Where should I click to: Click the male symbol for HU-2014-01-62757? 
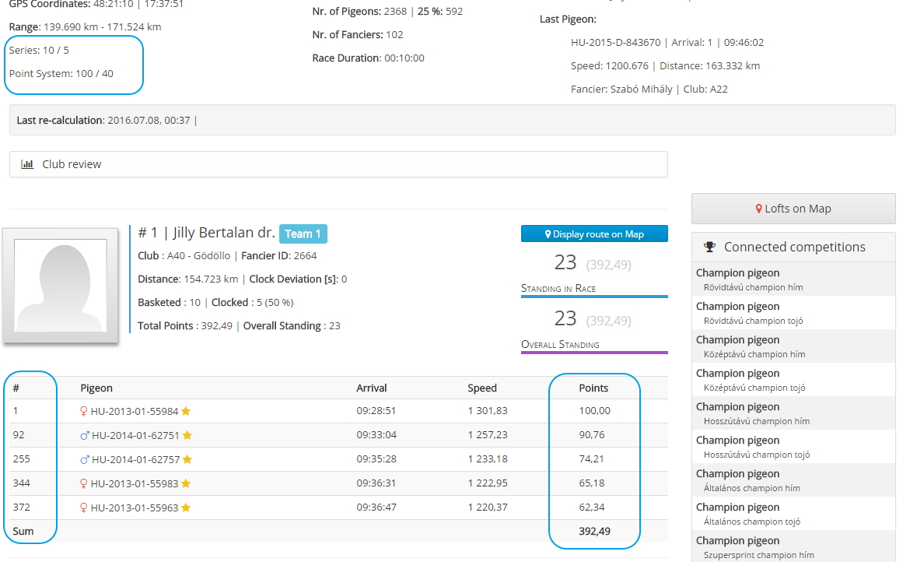[85, 459]
